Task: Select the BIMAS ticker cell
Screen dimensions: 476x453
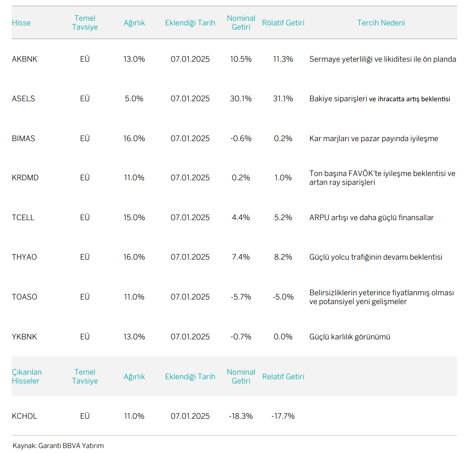Action: (24, 139)
